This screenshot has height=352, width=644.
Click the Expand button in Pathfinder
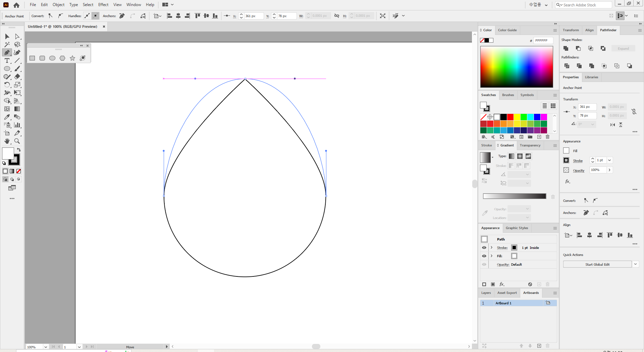pyautogui.click(x=623, y=48)
